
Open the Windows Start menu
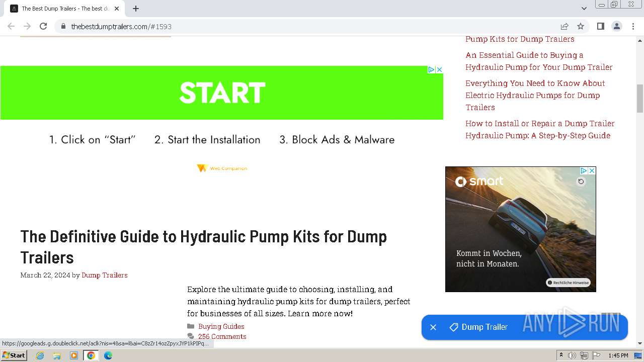(14, 355)
